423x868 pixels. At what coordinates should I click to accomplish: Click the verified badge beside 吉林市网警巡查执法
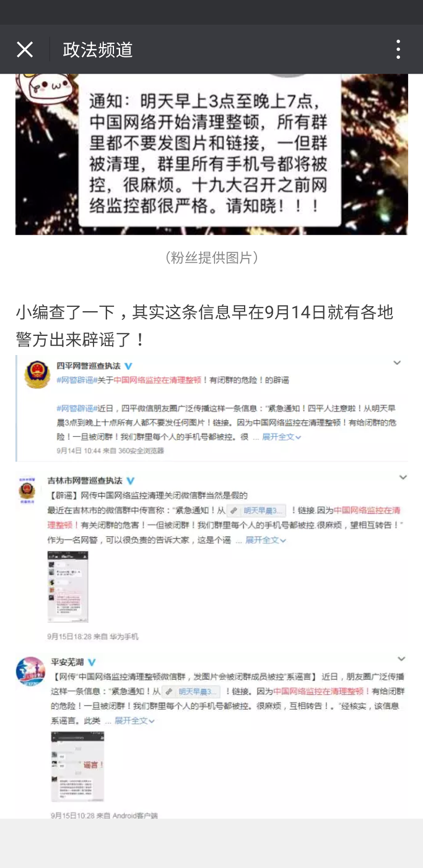coord(131,481)
